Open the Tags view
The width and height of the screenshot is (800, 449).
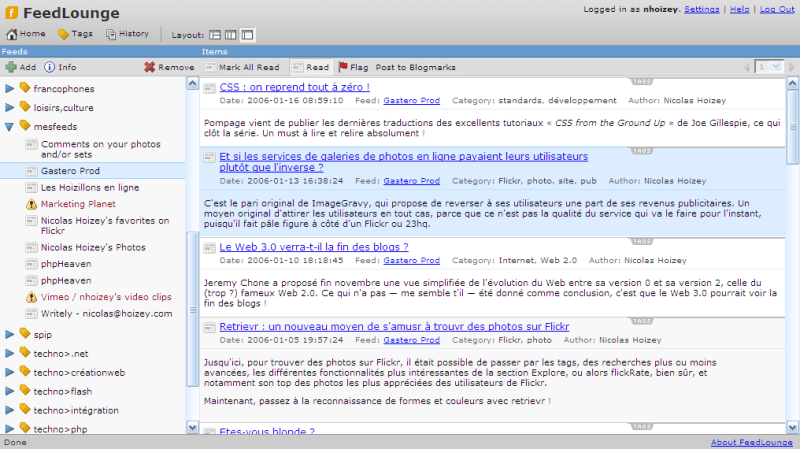click(x=75, y=34)
